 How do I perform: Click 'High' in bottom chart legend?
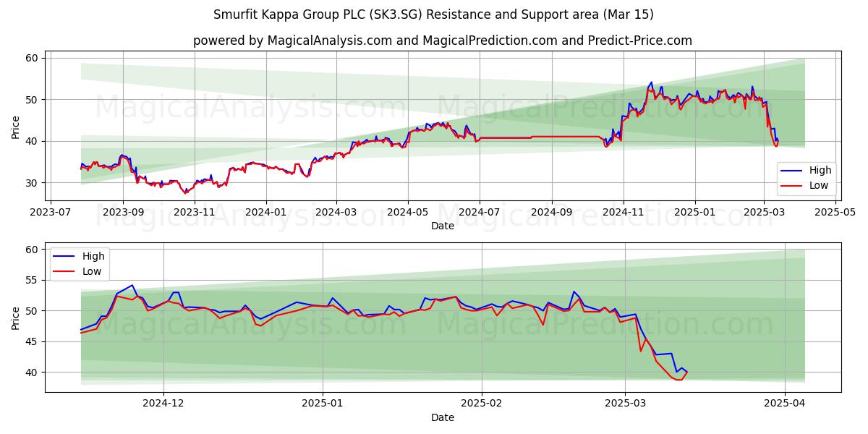[93, 256]
